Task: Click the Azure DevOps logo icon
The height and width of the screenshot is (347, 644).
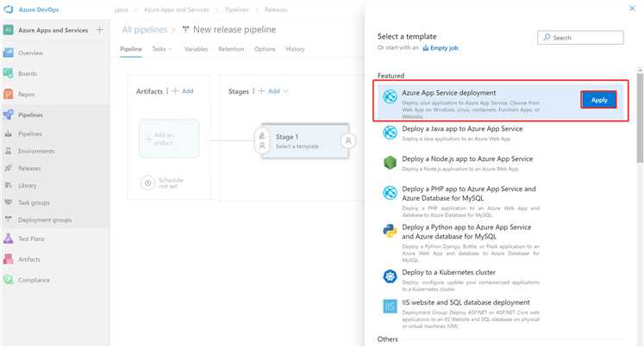Action: click(x=9, y=9)
